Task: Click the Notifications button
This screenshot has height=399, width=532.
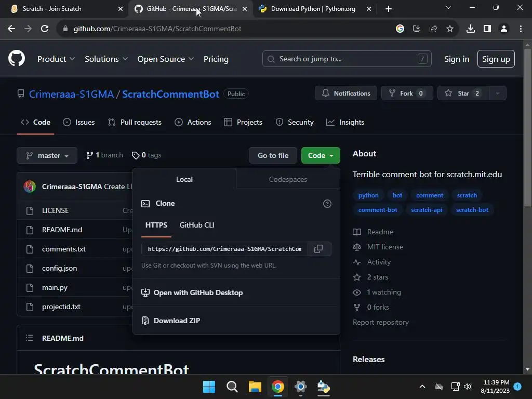Action: 345,94
